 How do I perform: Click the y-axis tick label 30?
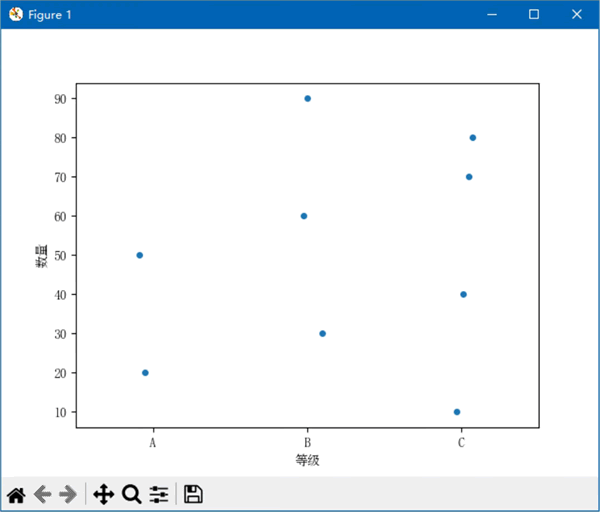coord(60,334)
